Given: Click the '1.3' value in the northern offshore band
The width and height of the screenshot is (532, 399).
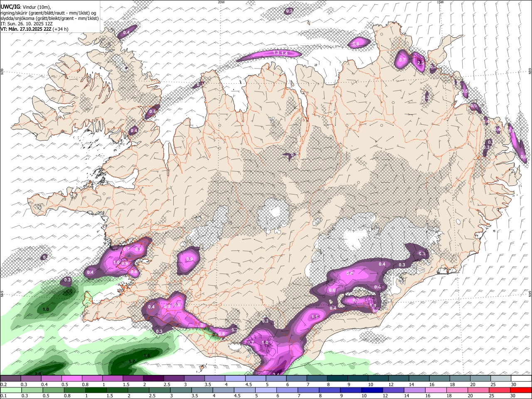Looking at the screenshot, I should tap(276, 53).
